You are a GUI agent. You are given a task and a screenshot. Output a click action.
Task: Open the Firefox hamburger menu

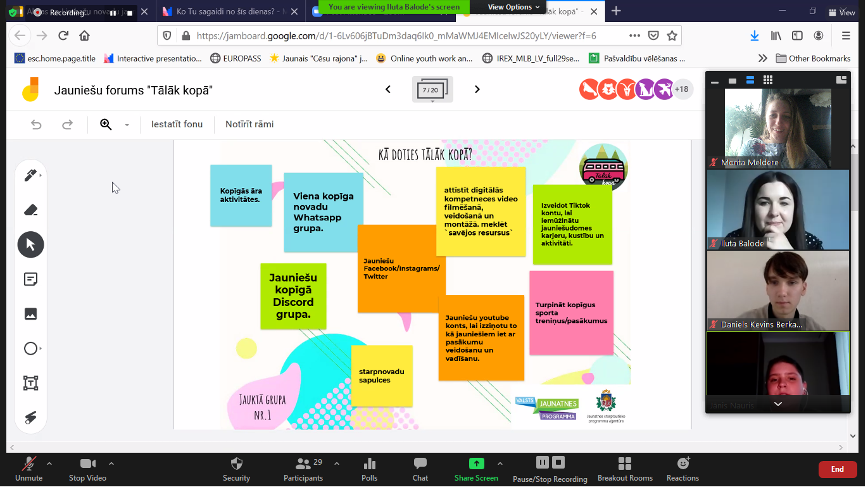(846, 36)
